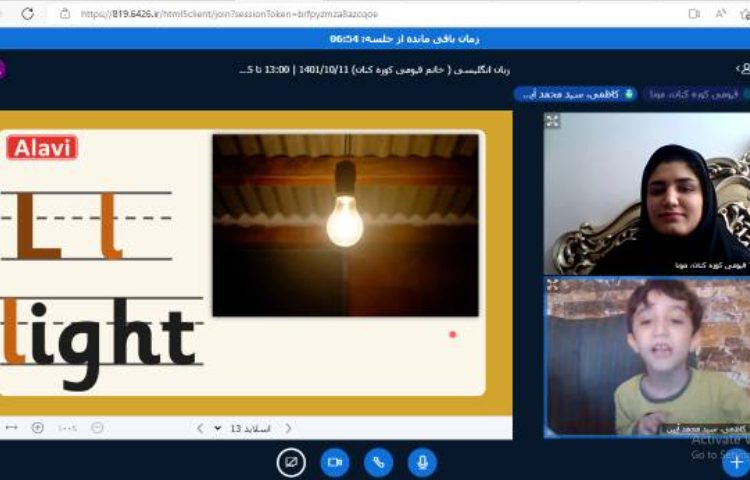This screenshot has height=480, width=750.
Task: Click the dimmed talking-user name pill
Action: (x=696, y=94)
